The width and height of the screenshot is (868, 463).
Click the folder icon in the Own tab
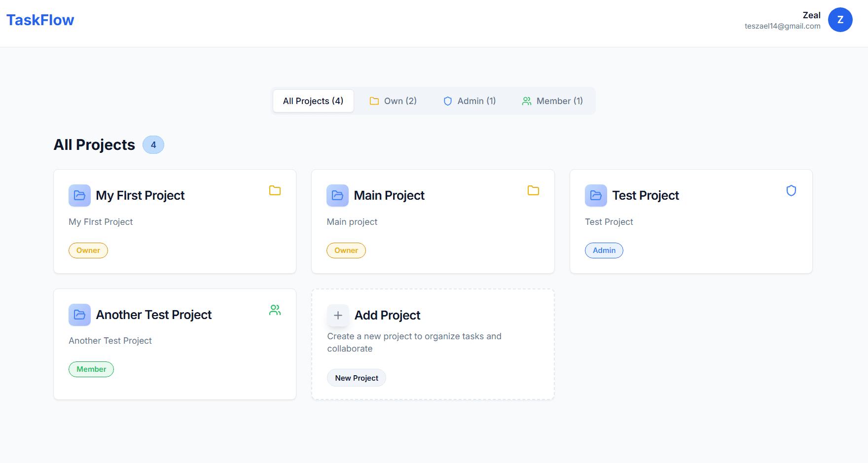[x=374, y=101]
